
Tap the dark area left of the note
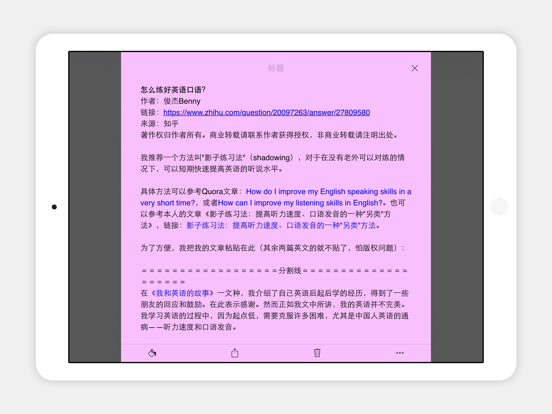click(x=95, y=207)
